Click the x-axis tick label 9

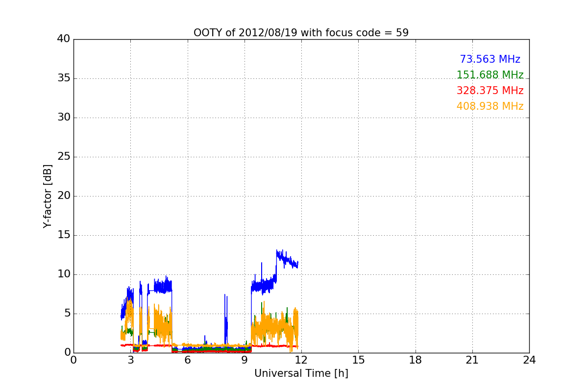[x=245, y=360]
